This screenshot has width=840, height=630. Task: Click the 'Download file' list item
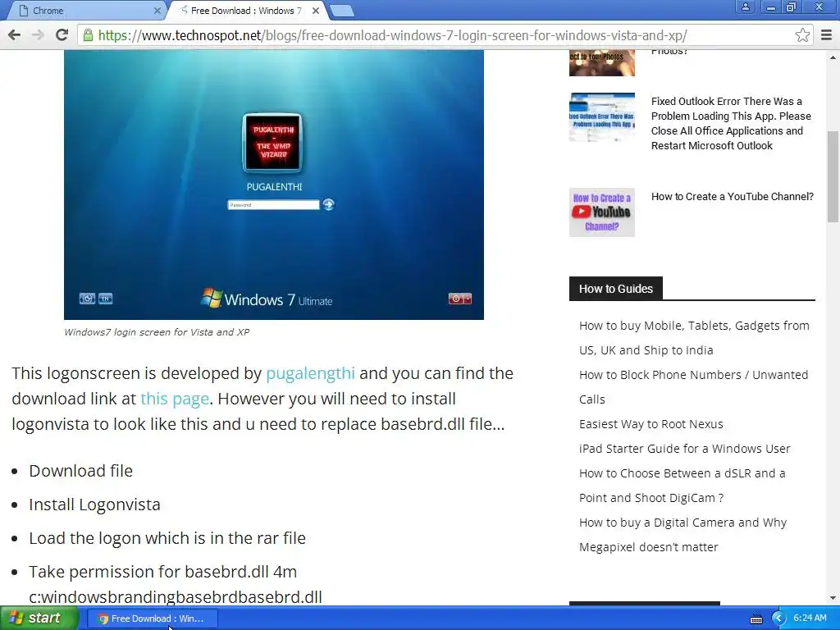click(x=81, y=471)
